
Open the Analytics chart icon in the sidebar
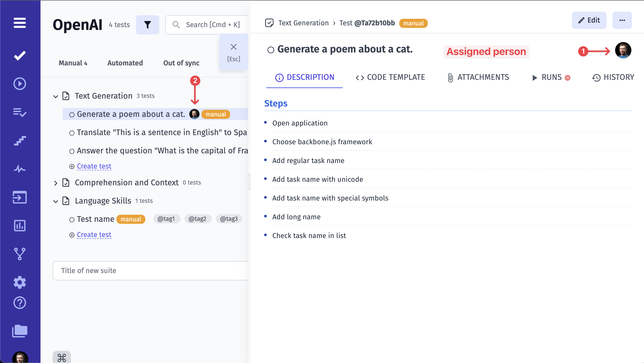coord(20,226)
